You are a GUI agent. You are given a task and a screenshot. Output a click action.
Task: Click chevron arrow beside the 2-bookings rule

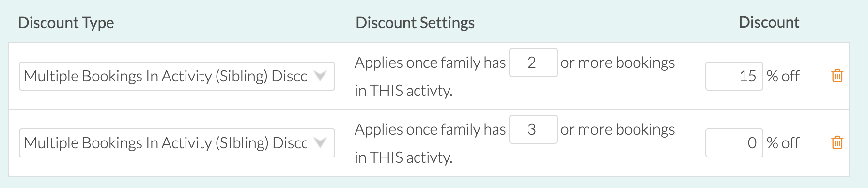pyautogui.click(x=320, y=76)
